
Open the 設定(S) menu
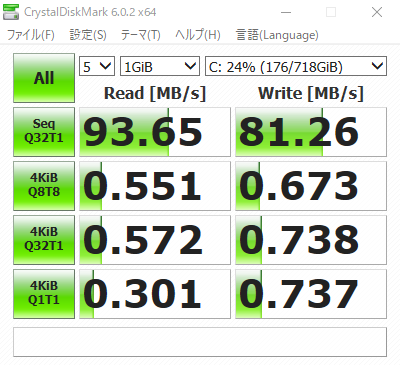pos(88,35)
